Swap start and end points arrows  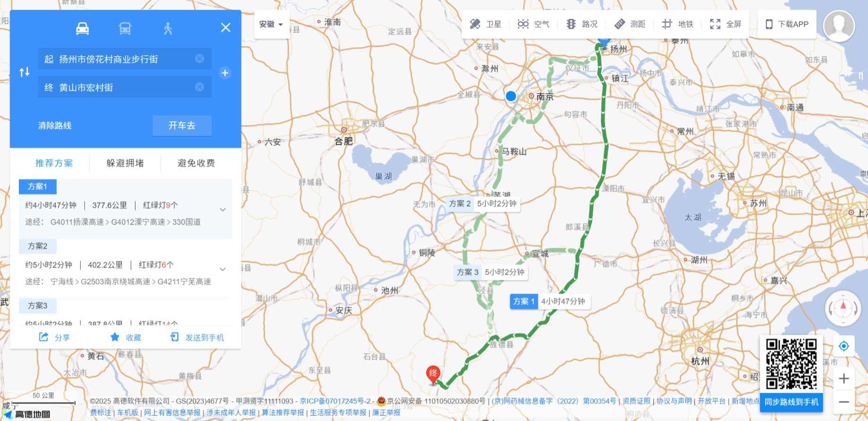click(25, 72)
